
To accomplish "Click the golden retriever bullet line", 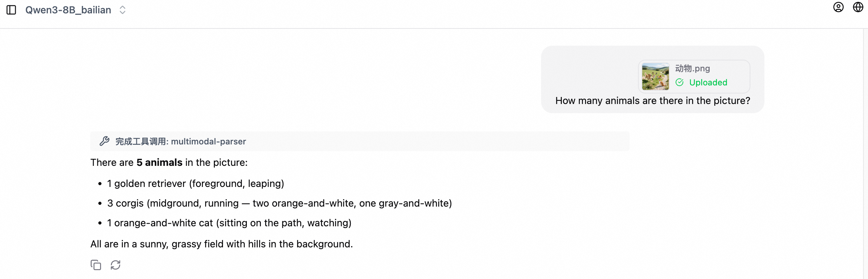I will pyautogui.click(x=196, y=184).
